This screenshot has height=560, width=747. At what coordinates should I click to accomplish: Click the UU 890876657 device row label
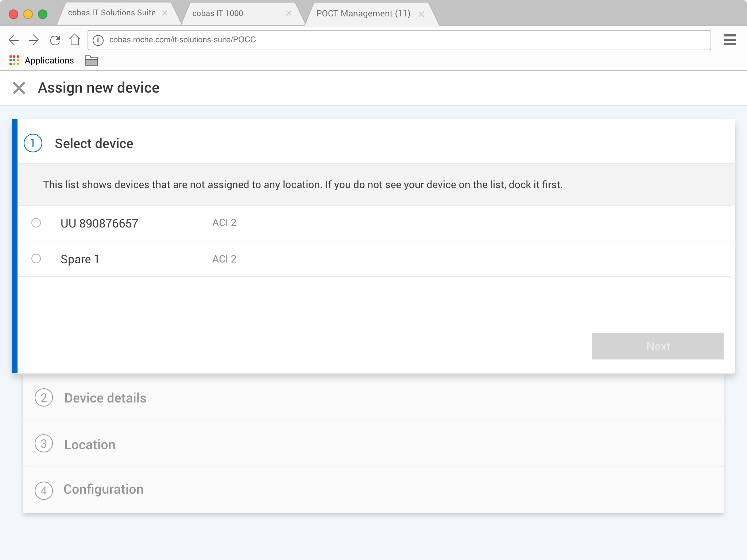point(99,223)
